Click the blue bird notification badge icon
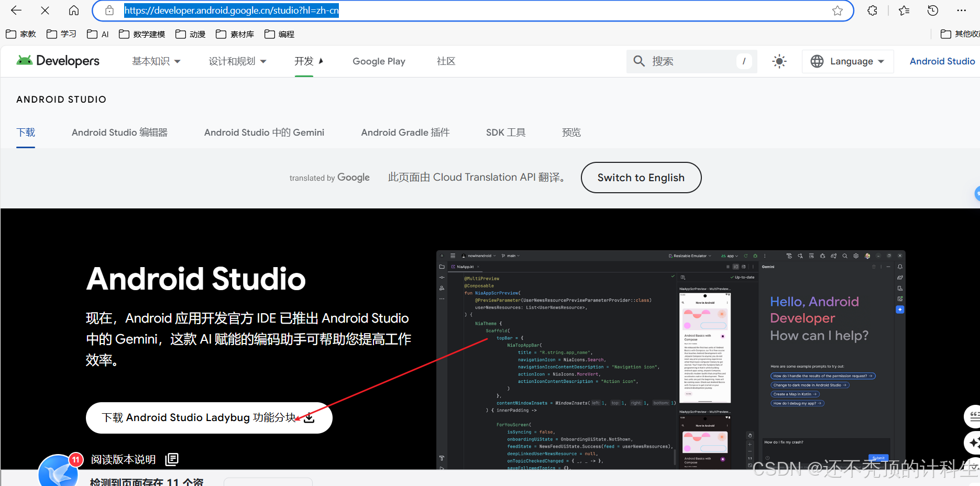The height and width of the screenshot is (486, 980). (59, 470)
